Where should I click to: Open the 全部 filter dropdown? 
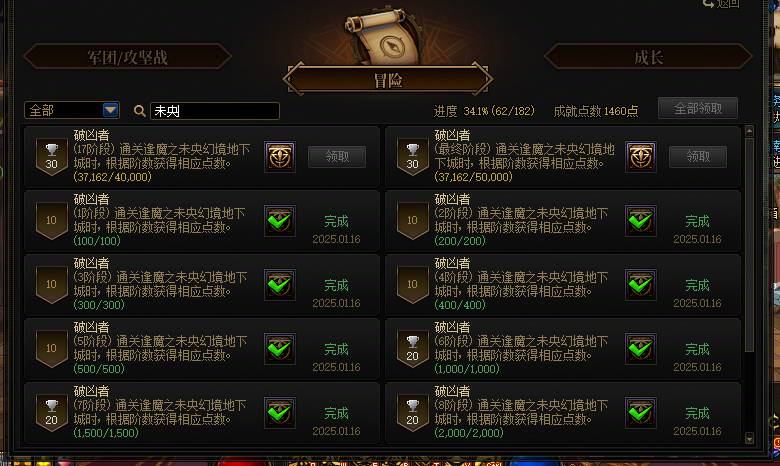(72, 110)
